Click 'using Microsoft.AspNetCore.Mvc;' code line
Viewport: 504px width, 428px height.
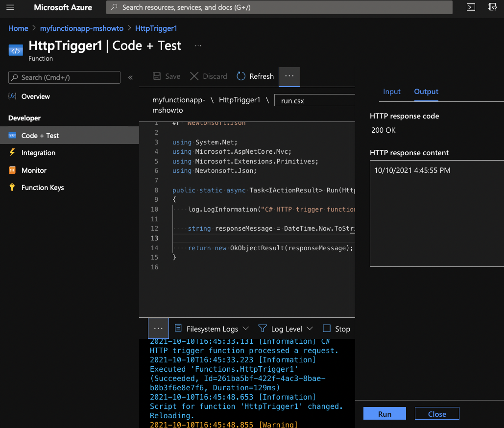[232, 152]
